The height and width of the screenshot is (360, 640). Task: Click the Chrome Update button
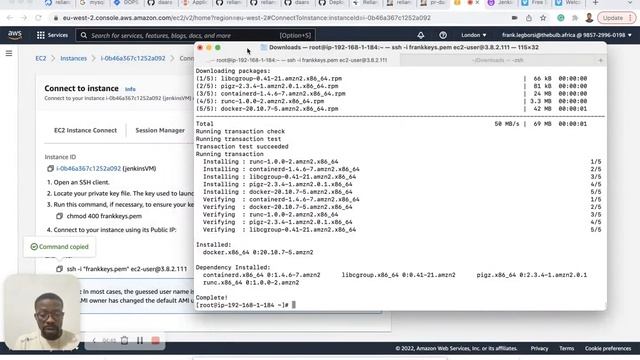616,18
